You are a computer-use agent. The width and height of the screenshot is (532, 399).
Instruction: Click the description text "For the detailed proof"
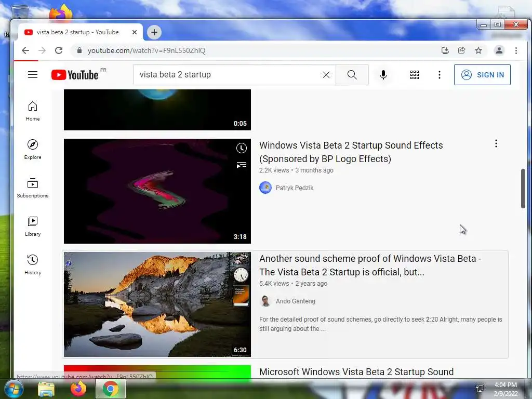point(381,324)
